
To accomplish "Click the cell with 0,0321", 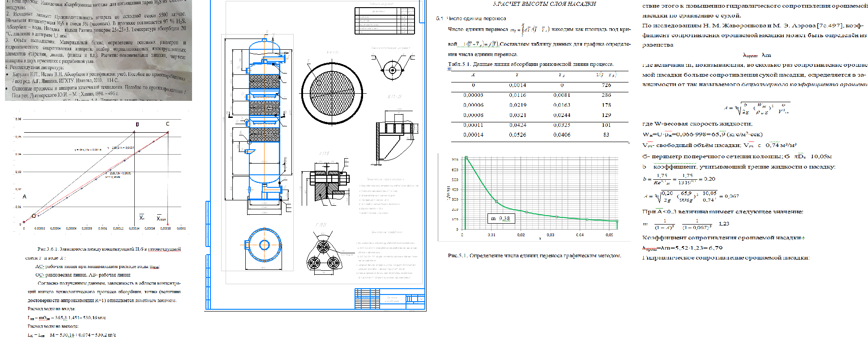I will tap(517, 115).
